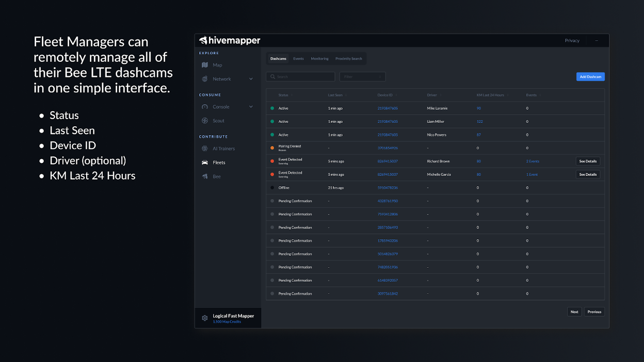This screenshot has height=362, width=644.
Task: Click the Bee icon in sidebar
Action: click(205, 176)
